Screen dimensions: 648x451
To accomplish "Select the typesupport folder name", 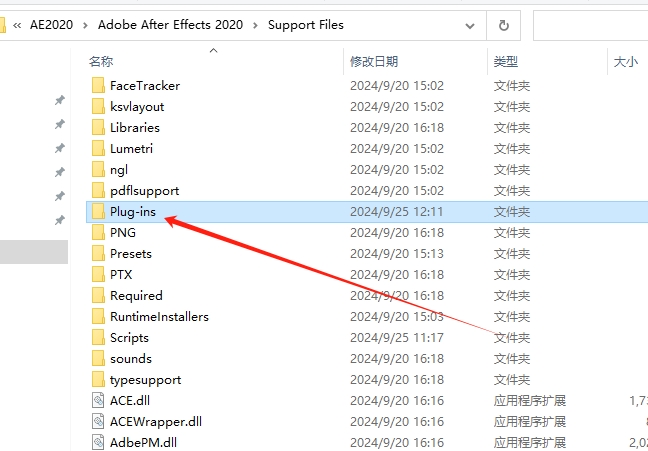I will pyautogui.click(x=145, y=380).
